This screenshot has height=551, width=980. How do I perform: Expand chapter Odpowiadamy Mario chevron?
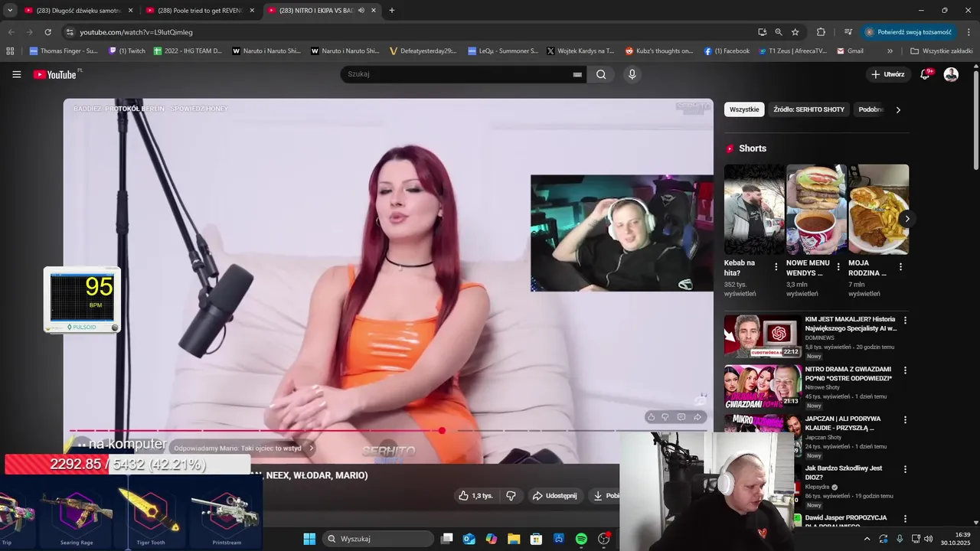point(311,448)
